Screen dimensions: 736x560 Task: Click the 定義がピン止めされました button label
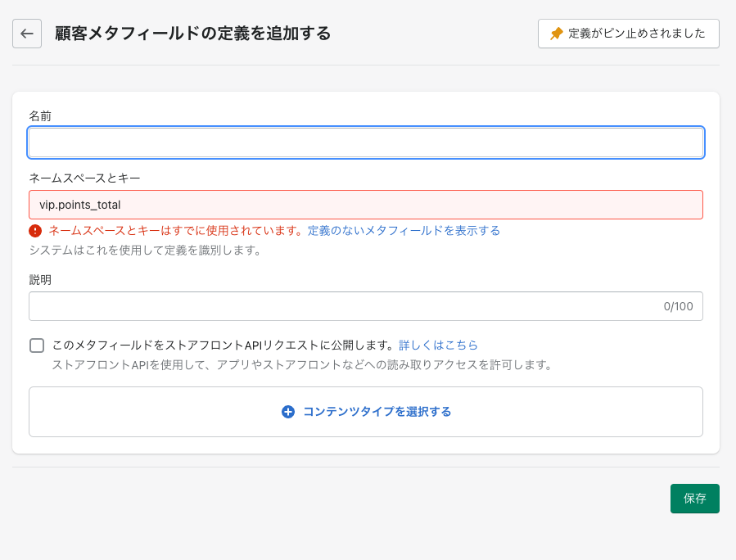click(636, 34)
